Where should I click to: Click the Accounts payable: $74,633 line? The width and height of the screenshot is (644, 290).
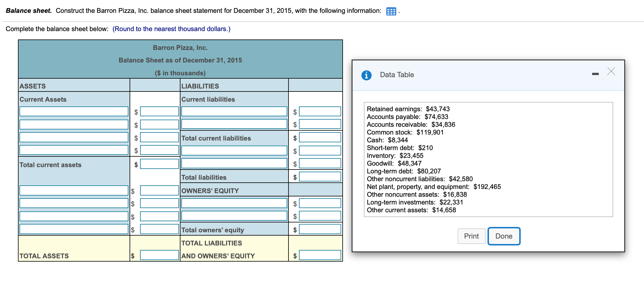click(407, 117)
